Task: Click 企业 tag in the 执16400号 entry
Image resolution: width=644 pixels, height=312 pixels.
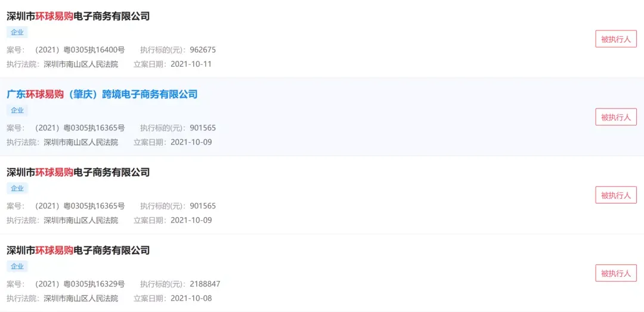Action: click(17, 32)
